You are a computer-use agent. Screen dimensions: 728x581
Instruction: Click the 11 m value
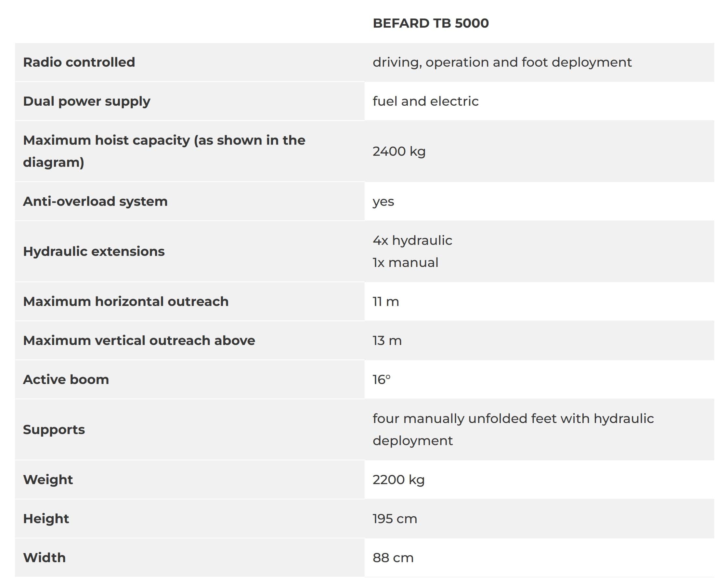(385, 301)
